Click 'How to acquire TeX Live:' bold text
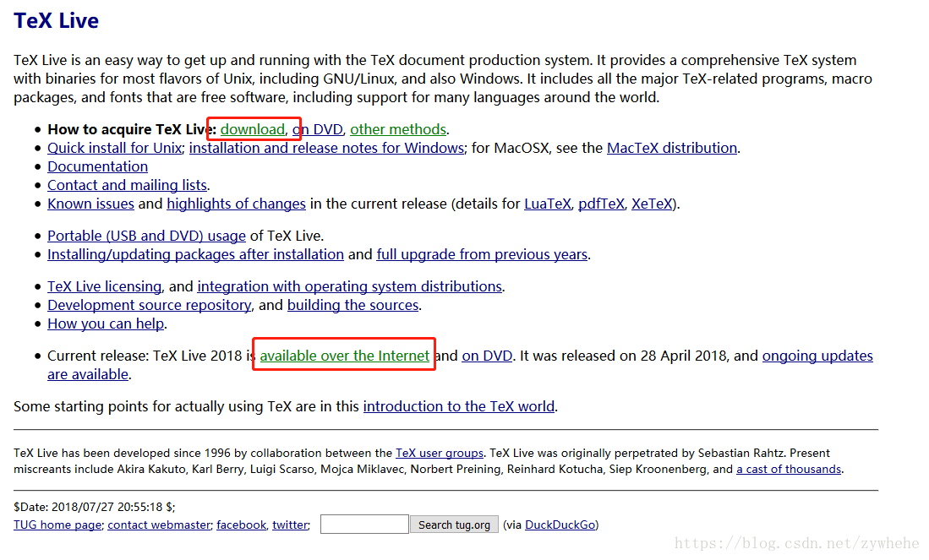This screenshot has height=560, width=929. click(x=132, y=129)
